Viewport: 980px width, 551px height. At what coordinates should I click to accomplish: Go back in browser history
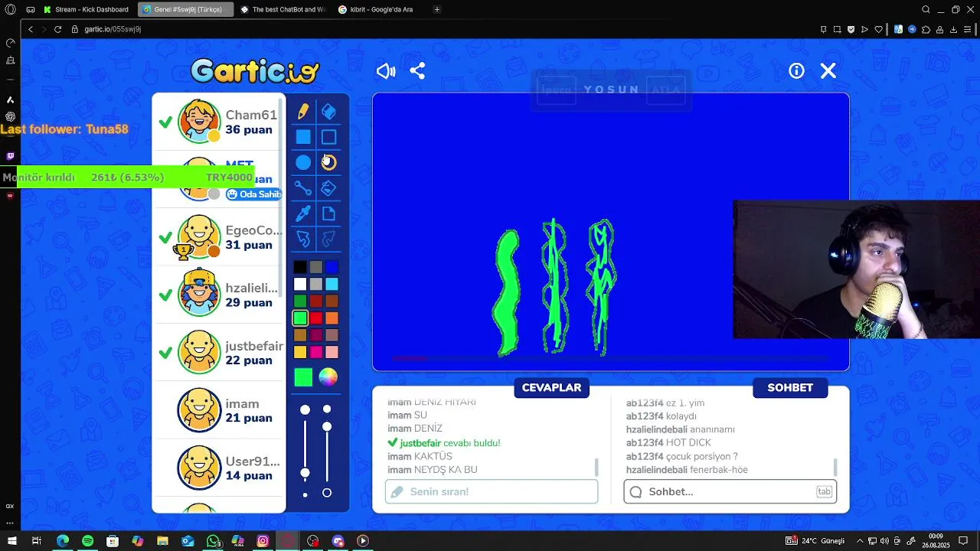(x=30, y=29)
